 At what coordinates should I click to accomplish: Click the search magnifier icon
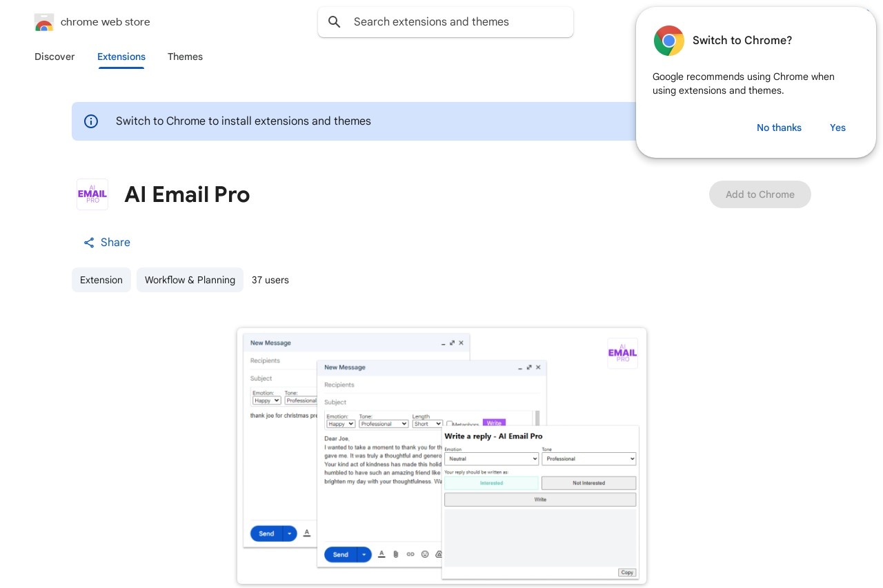pyautogui.click(x=335, y=22)
